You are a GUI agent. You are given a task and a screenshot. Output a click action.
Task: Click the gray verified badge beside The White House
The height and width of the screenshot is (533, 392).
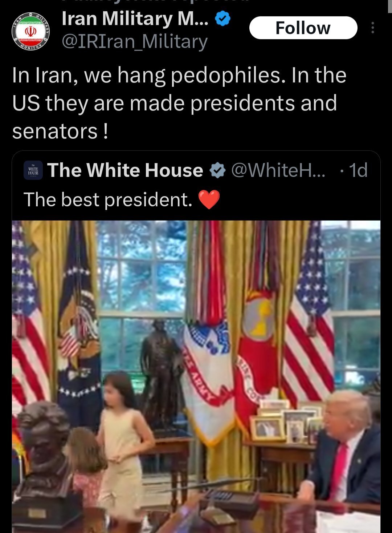tap(217, 170)
